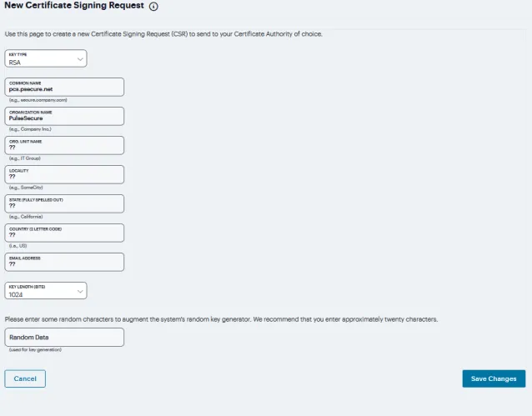Click the Save Changes button

[x=494, y=378]
